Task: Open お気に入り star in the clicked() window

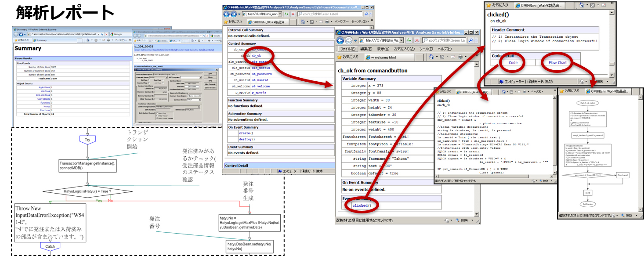Action: pos(488,5)
